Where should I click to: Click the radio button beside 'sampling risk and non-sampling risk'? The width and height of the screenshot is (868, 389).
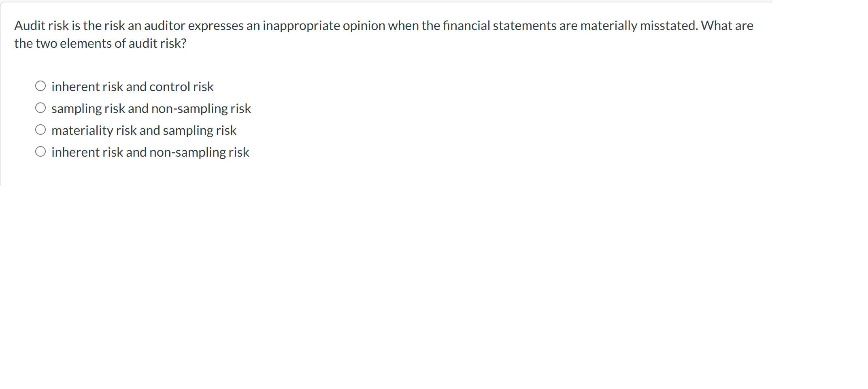click(40, 107)
